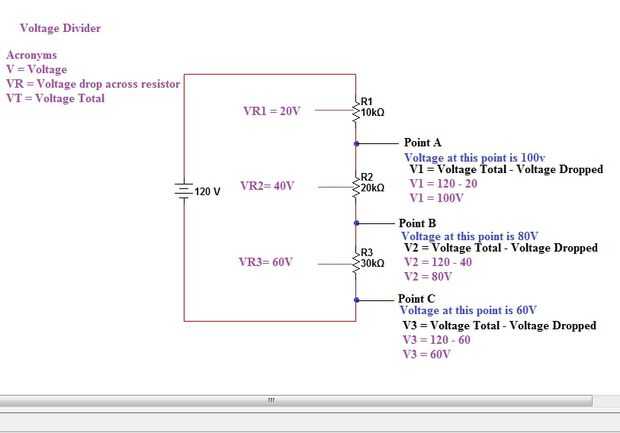Select the 120 V battery symbol
This screenshot has height=433, width=620.
183,191
